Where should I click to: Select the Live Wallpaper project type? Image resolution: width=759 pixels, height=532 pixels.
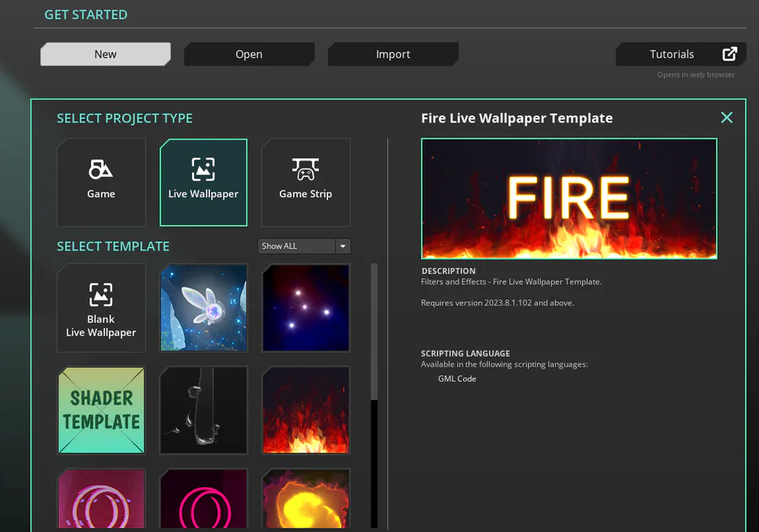click(x=203, y=182)
